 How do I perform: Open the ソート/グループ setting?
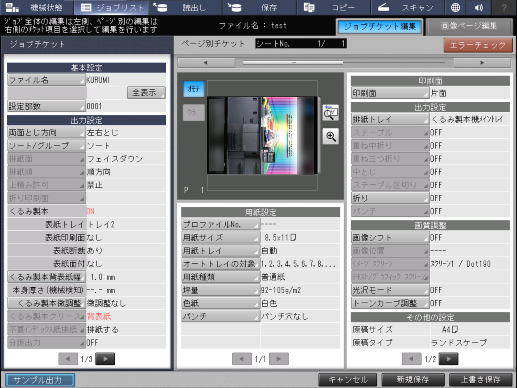coord(46,146)
